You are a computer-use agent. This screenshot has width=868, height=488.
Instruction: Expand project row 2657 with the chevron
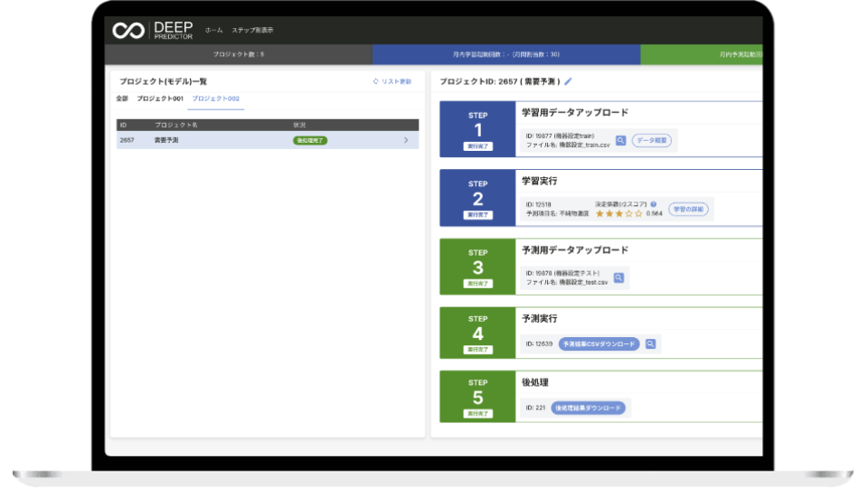[x=406, y=140]
